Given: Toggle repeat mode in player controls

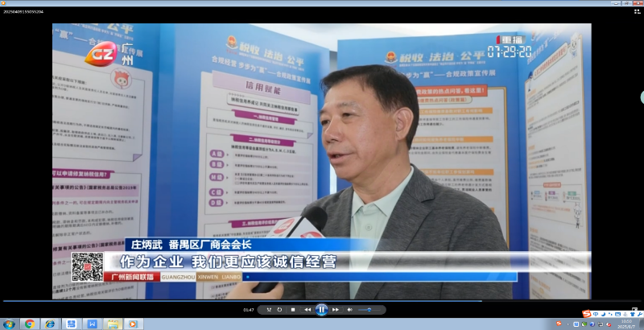Looking at the screenshot, I should 279,309.
